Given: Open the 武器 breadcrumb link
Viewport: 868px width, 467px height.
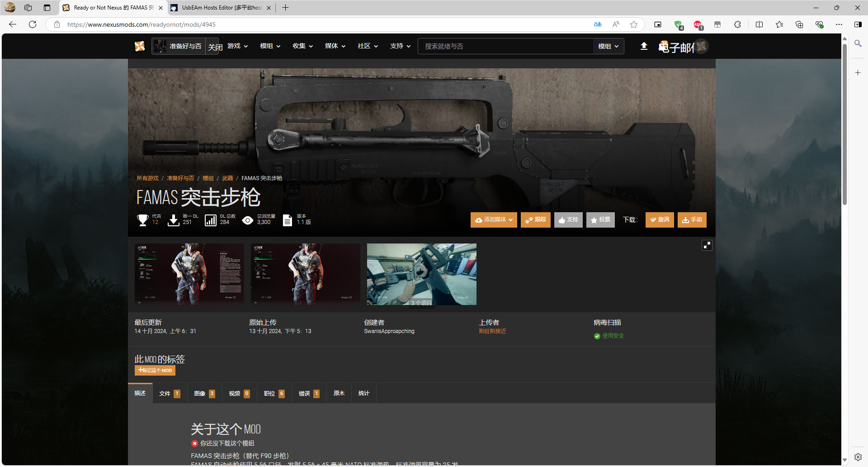Looking at the screenshot, I should click(227, 178).
